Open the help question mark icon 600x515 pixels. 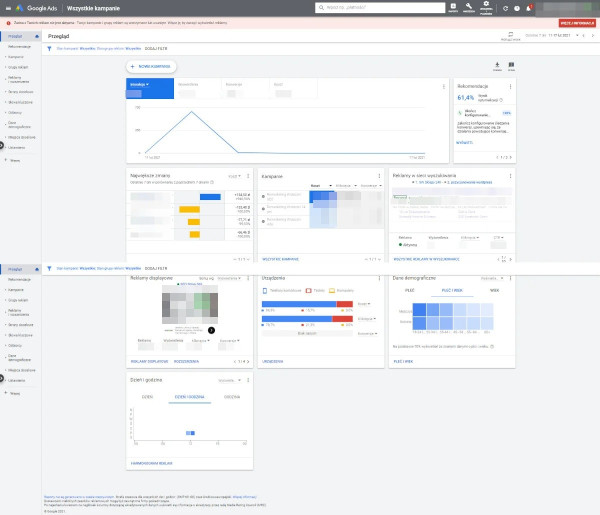pyautogui.click(x=517, y=7)
